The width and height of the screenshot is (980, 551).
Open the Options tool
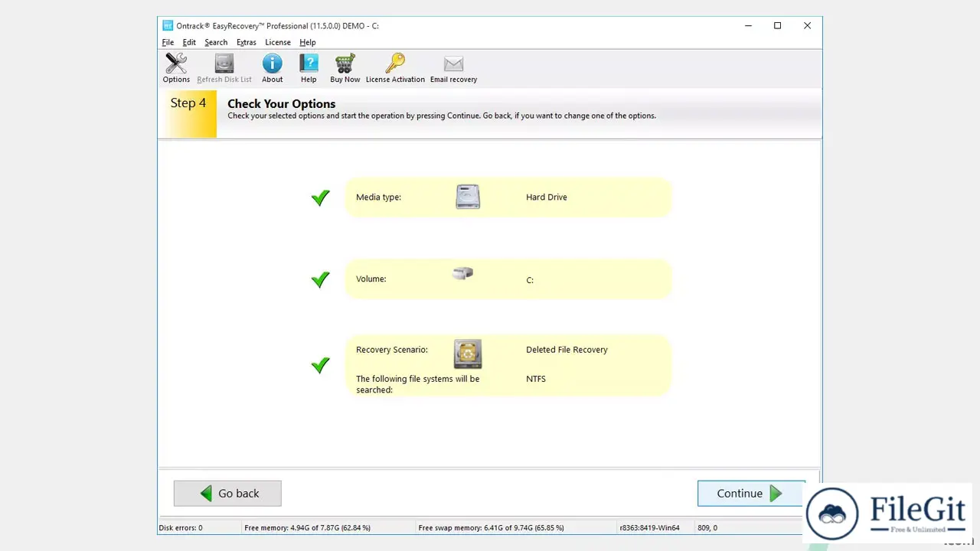(176, 68)
